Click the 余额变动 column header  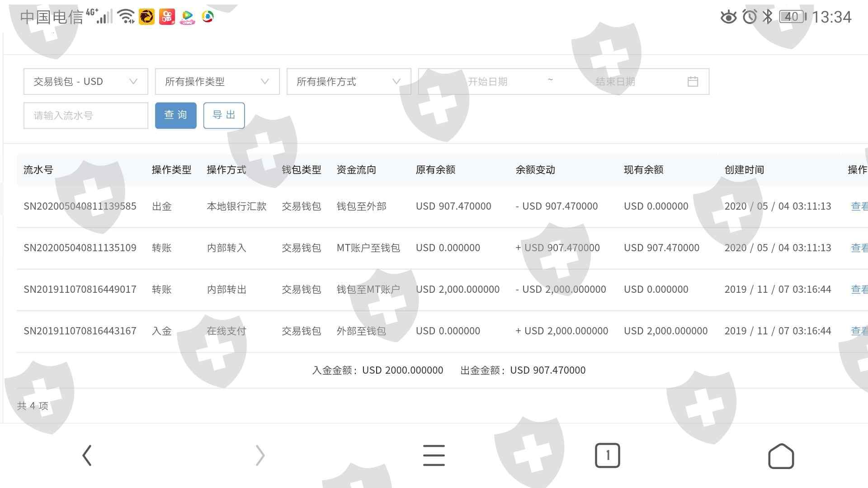(x=535, y=170)
